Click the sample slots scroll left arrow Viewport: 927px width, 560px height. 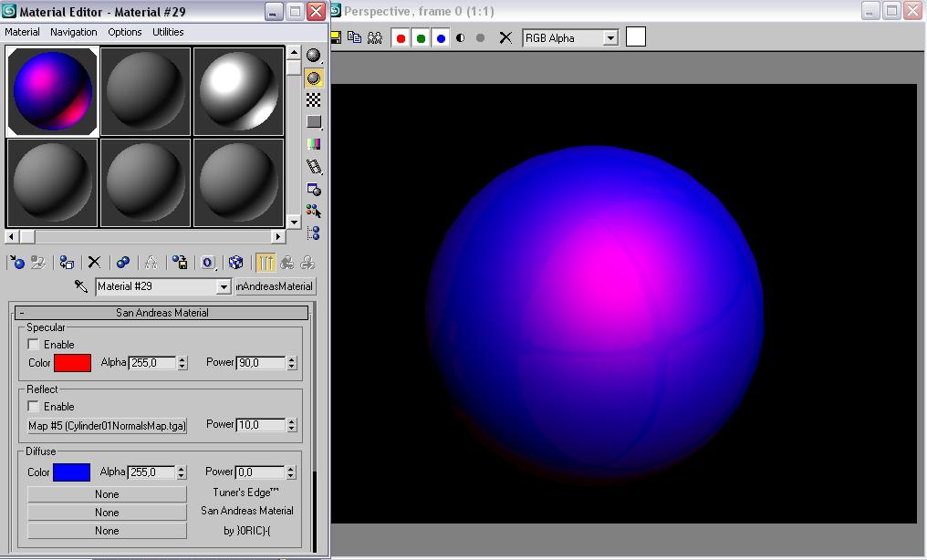(x=12, y=236)
